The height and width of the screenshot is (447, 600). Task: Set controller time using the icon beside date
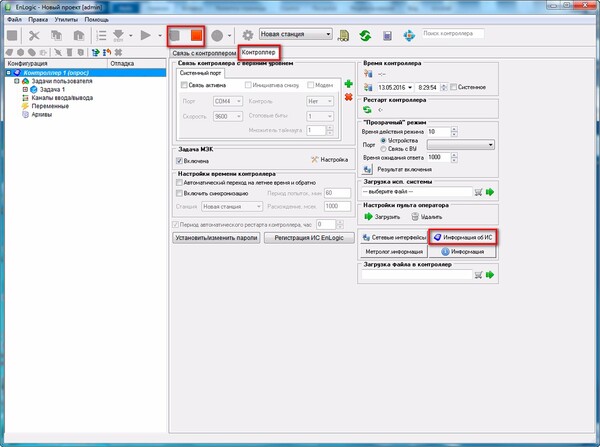point(368,87)
